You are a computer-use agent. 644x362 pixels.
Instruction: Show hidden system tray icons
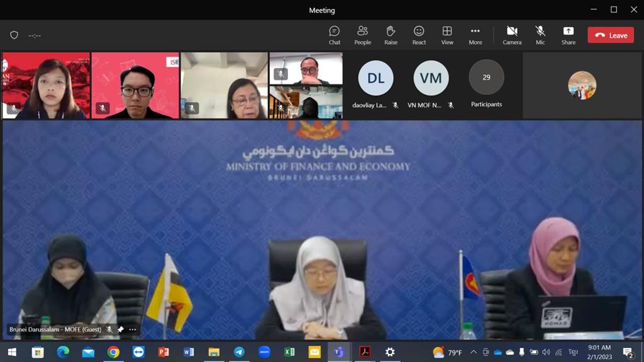click(474, 352)
